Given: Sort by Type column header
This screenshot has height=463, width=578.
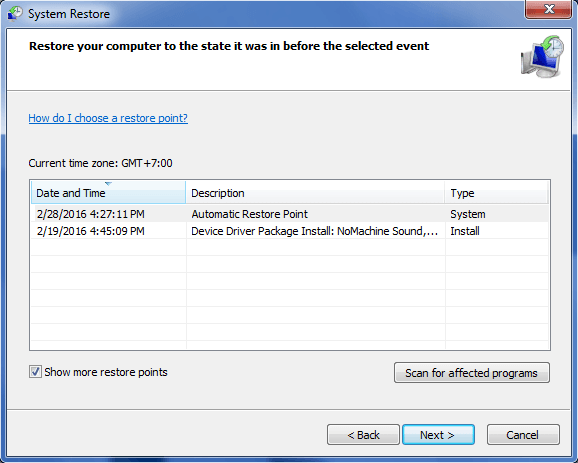Looking at the screenshot, I should [497, 193].
